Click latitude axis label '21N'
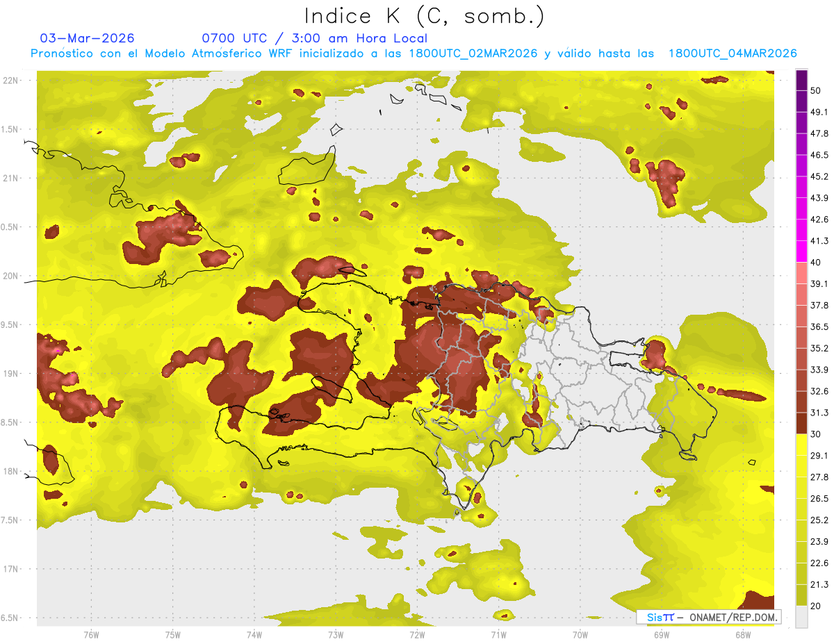834x644 pixels. (x=10, y=179)
